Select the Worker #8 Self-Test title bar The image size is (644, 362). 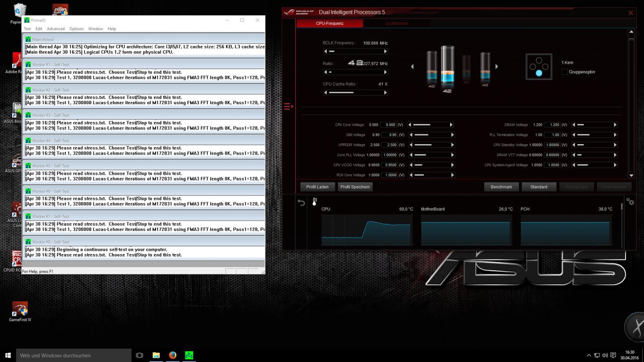[x=143, y=242]
